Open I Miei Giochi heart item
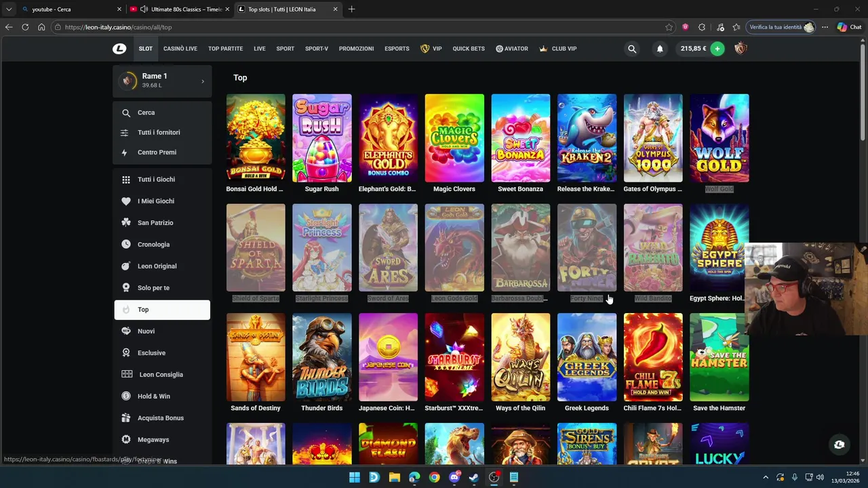The image size is (868, 488). point(162,201)
